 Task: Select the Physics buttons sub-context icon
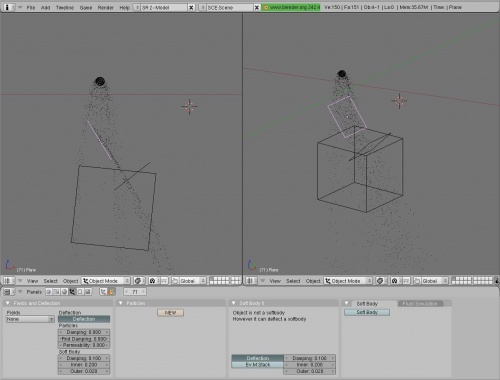(x=111, y=292)
